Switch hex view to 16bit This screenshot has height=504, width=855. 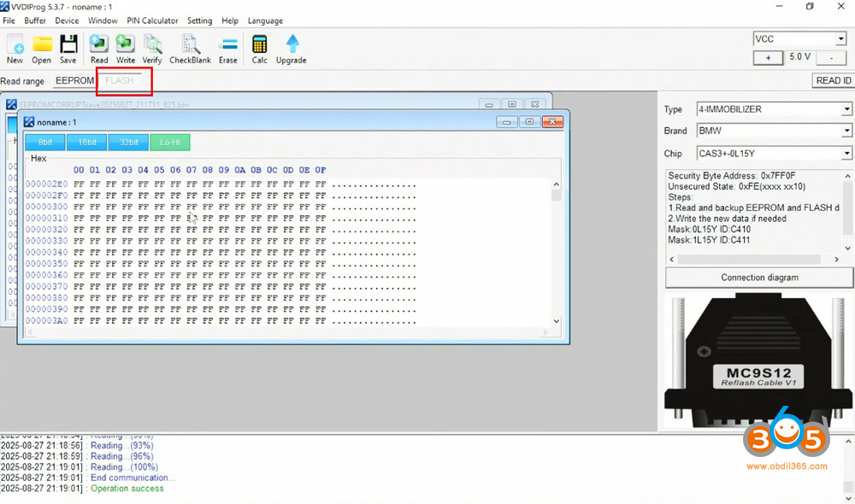coord(86,143)
